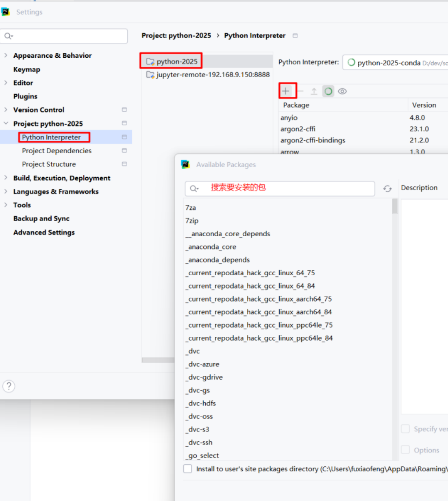Click the Available Packages list scrollbar thumb
Viewport: 448px width, 501px height.
point(395,206)
